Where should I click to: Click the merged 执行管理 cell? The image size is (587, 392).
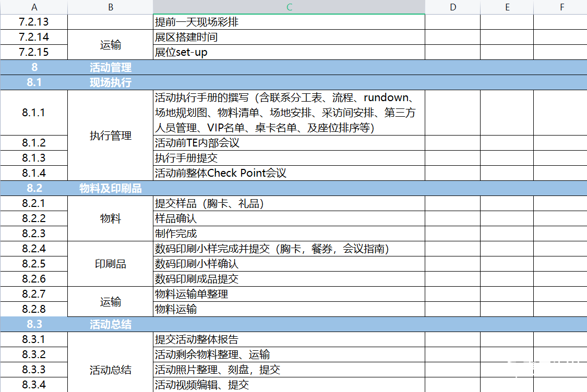click(110, 136)
